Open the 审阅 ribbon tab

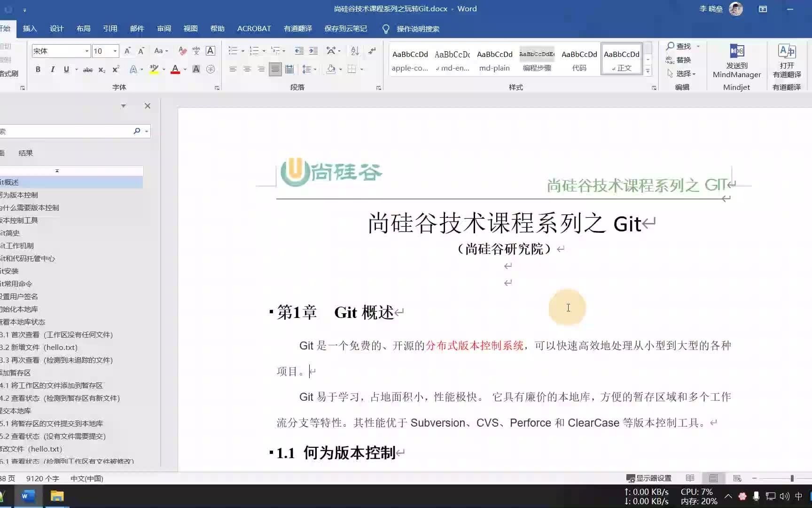(x=164, y=29)
